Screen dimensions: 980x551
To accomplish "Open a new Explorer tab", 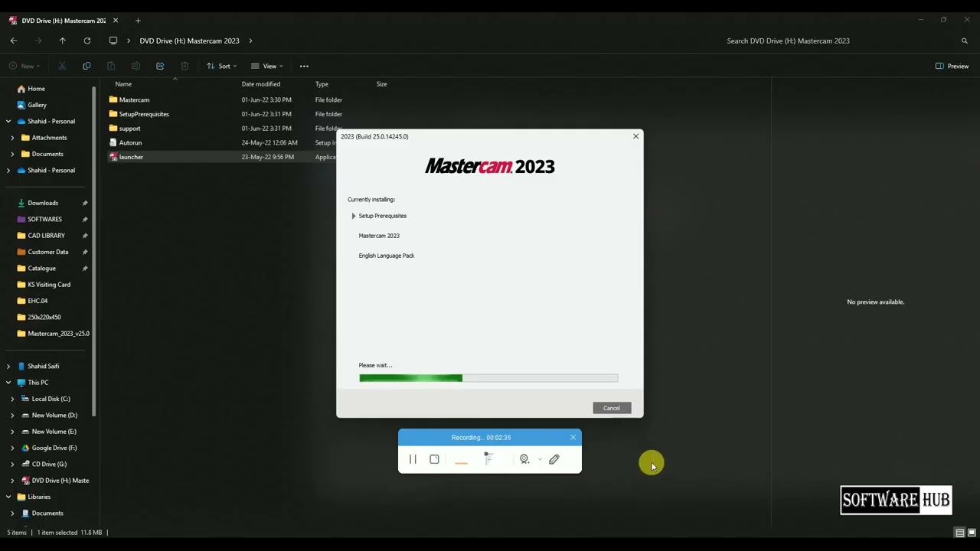I will pyautogui.click(x=138, y=21).
